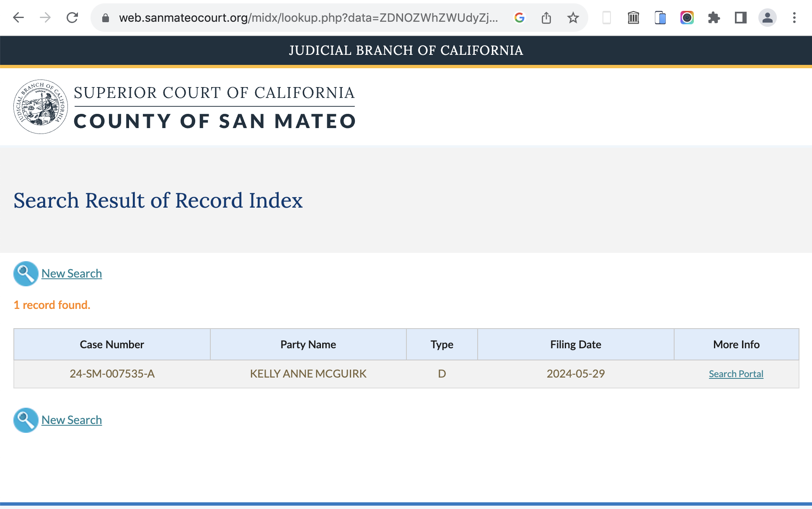812x509 pixels.
Task: Click the share page icon
Action: tap(546, 18)
